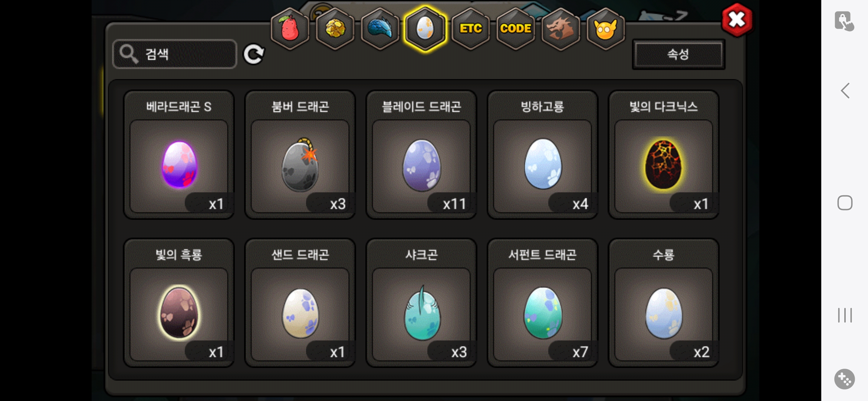
Task: Switch to the CODE tab
Action: (x=516, y=29)
